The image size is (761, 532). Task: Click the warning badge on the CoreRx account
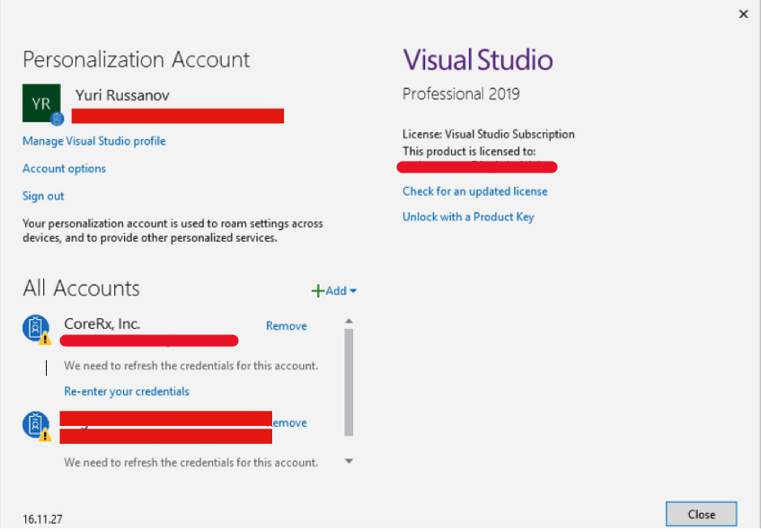click(x=44, y=339)
